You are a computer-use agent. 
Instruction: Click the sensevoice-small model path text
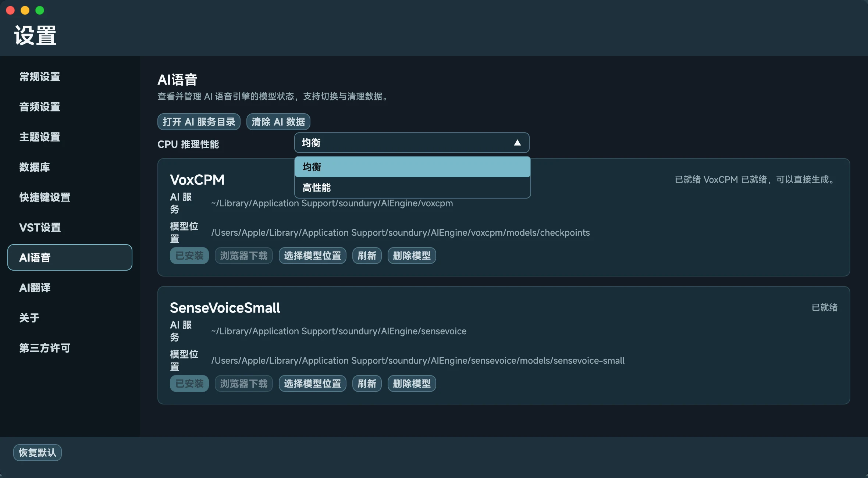(418, 361)
